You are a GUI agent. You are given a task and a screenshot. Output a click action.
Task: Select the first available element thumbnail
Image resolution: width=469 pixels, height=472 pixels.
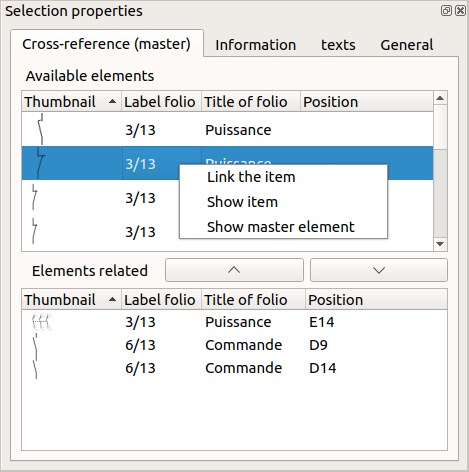(x=41, y=129)
